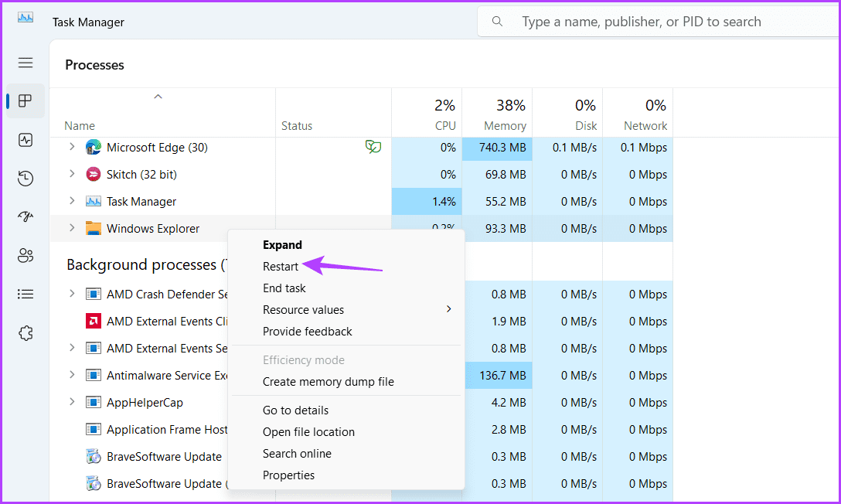
Task: Open the Services sidebar page
Action: pyautogui.click(x=26, y=333)
